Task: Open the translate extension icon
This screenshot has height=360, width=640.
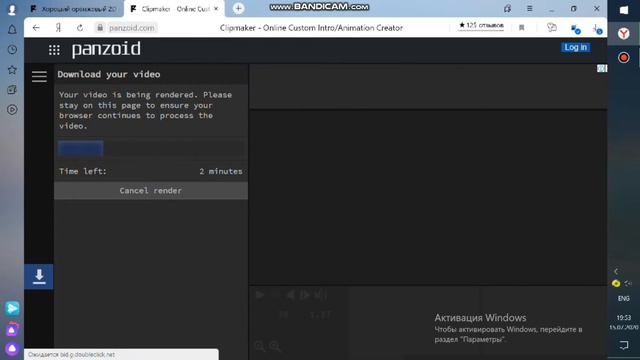Action: (576, 29)
